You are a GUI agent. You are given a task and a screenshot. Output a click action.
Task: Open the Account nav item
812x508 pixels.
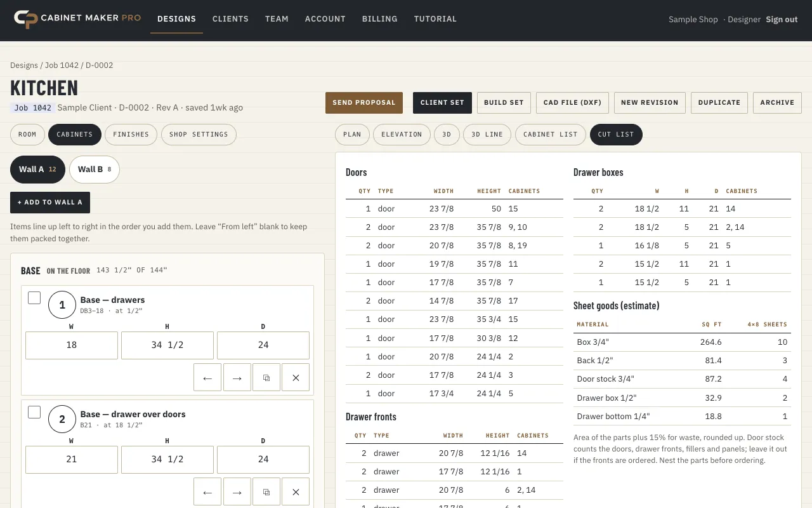(x=325, y=19)
